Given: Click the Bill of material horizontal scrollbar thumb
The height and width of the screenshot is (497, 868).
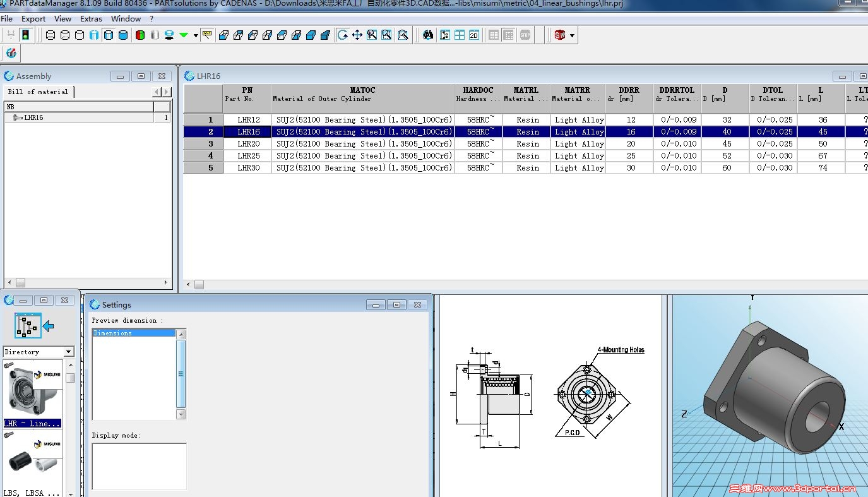Looking at the screenshot, I should 20,282.
